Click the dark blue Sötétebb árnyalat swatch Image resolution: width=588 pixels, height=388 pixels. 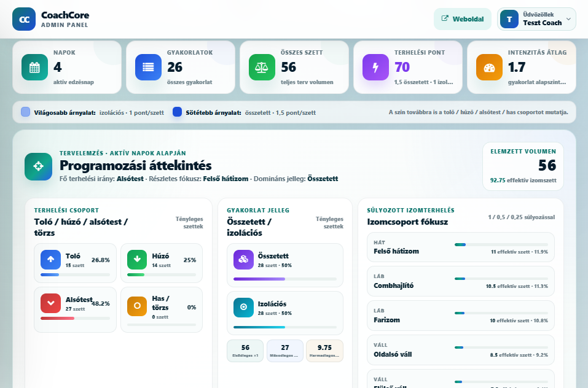tap(177, 112)
